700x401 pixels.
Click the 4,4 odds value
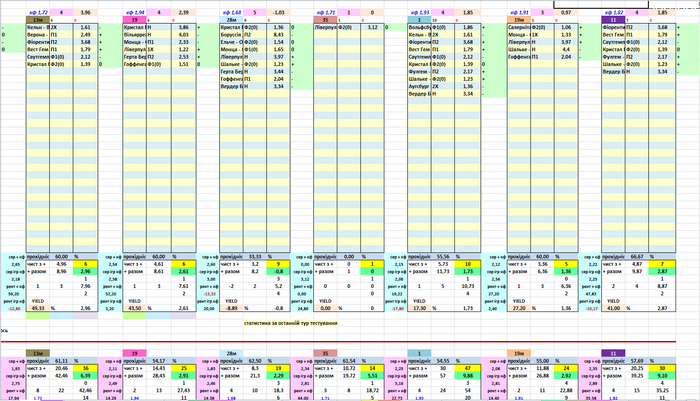566,50
